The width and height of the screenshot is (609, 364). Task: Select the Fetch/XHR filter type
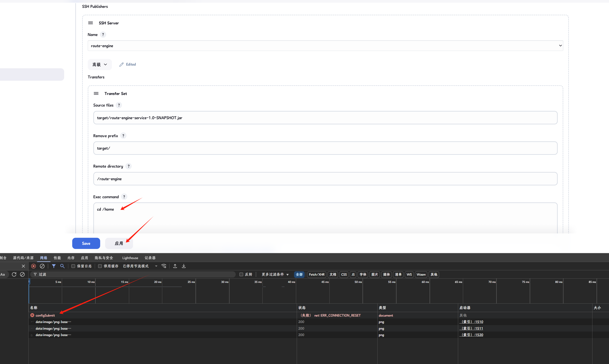click(x=316, y=274)
